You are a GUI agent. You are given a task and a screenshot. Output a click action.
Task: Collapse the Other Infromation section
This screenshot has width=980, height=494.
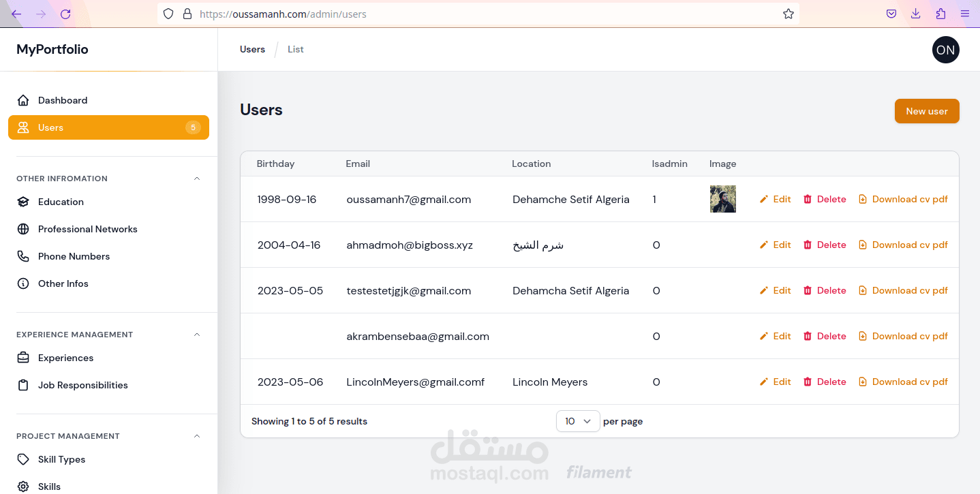tap(197, 179)
